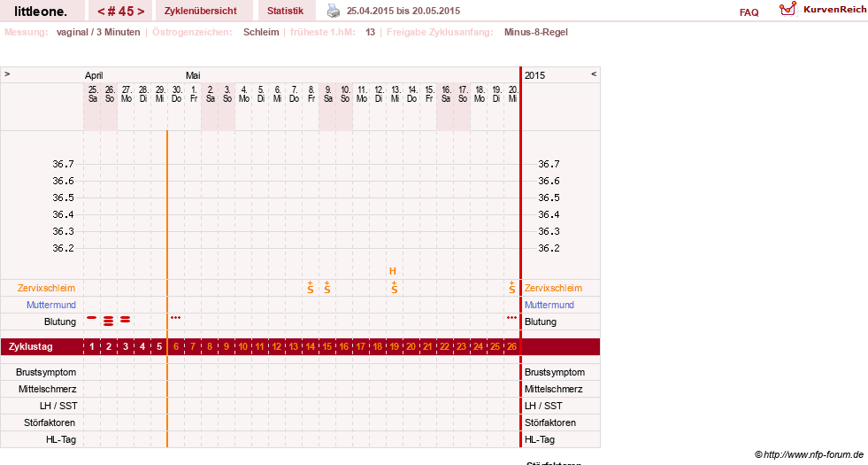Click the left Muttermund row label
The height and width of the screenshot is (465, 868).
(x=51, y=305)
